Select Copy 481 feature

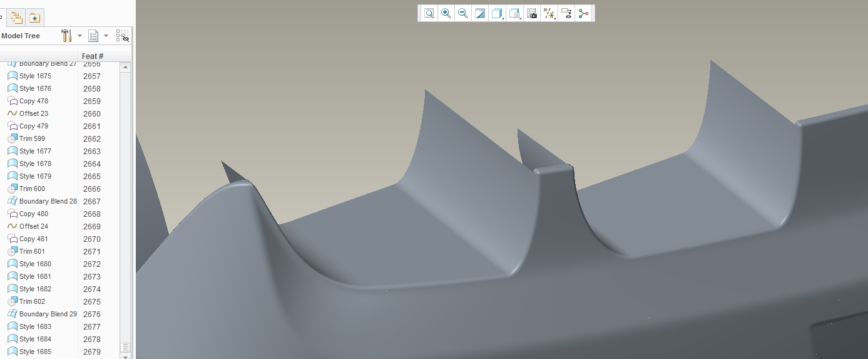[x=34, y=239]
